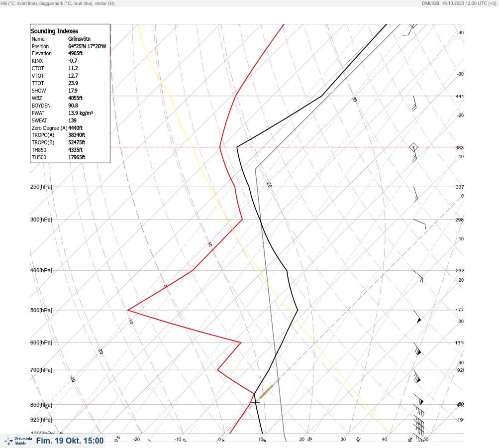The image size is (499, 448).
Task: Click the 'TROPO(A)' label
Action: 43,135
